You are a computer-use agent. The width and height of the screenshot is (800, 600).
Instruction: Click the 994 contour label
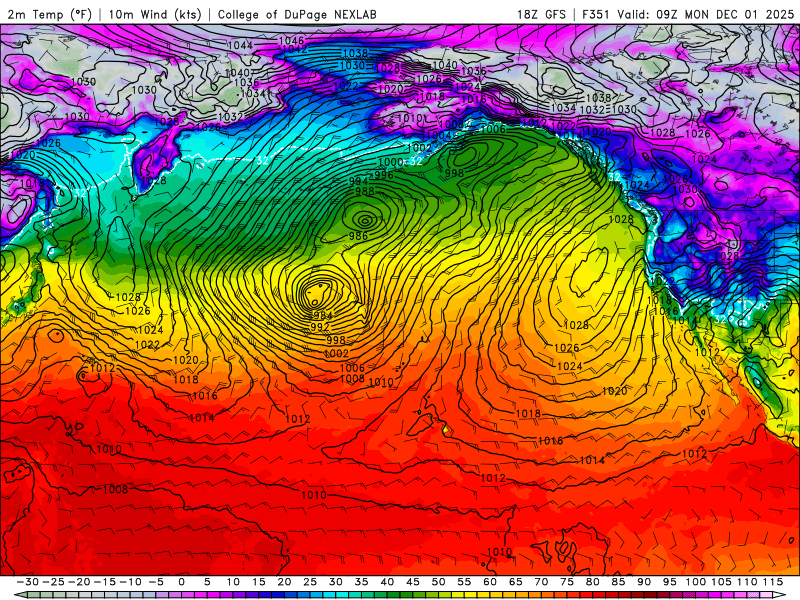coord(359,182)
